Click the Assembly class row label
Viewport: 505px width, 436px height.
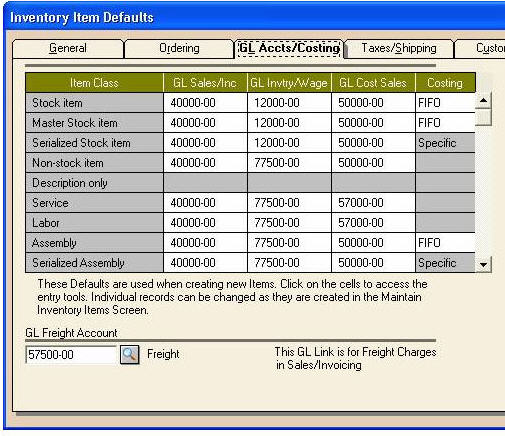click(94, 243)
